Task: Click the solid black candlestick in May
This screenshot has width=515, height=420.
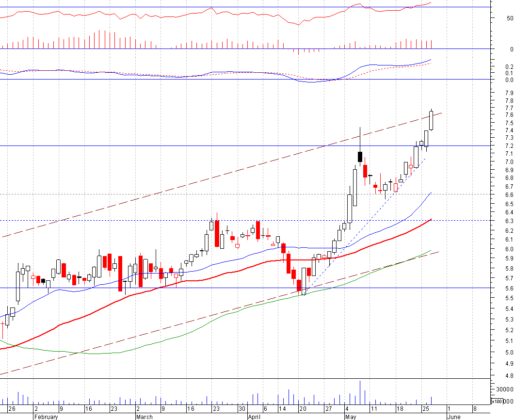Action: 360,157
